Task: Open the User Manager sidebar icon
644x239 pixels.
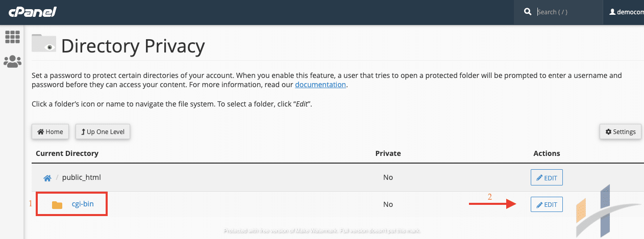Action: 12,62
